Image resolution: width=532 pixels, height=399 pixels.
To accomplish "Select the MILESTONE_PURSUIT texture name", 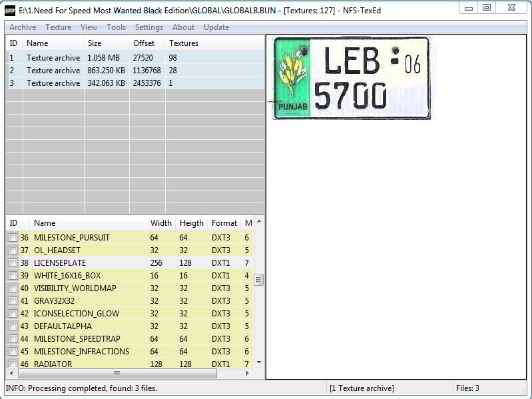I will (72, 238).
